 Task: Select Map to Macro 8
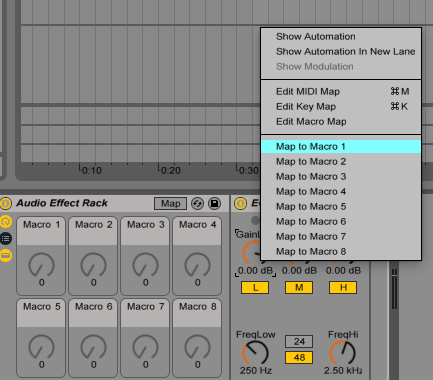pyautogui.click(x=341, y=252)
